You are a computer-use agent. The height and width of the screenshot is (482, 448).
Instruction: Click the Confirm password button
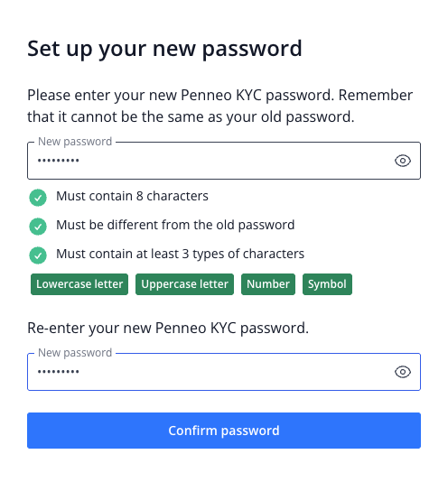tap(224, 431)
